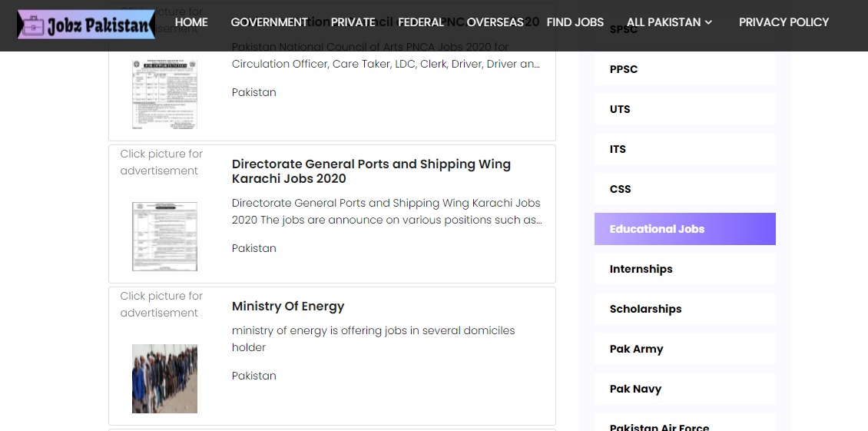
Task: Navigate to OVERSEAS jobs
Action: pos(495,22)
